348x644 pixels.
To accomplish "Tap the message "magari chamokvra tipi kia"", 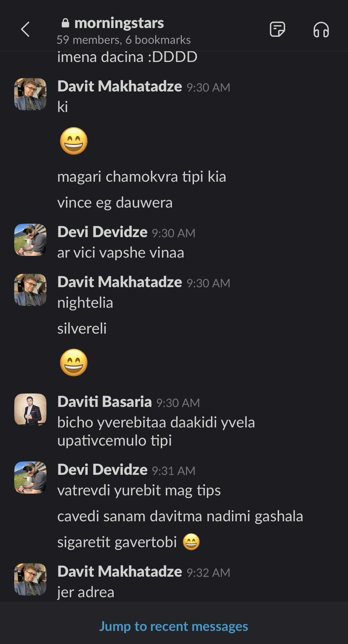I will 142,176.
